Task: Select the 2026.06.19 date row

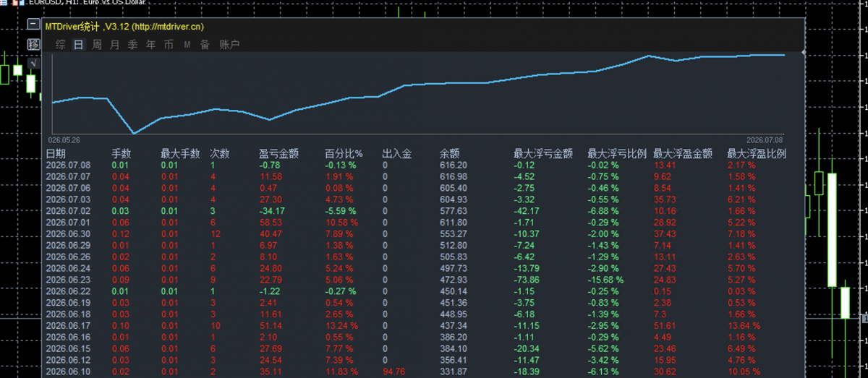Action: [68, 303]
